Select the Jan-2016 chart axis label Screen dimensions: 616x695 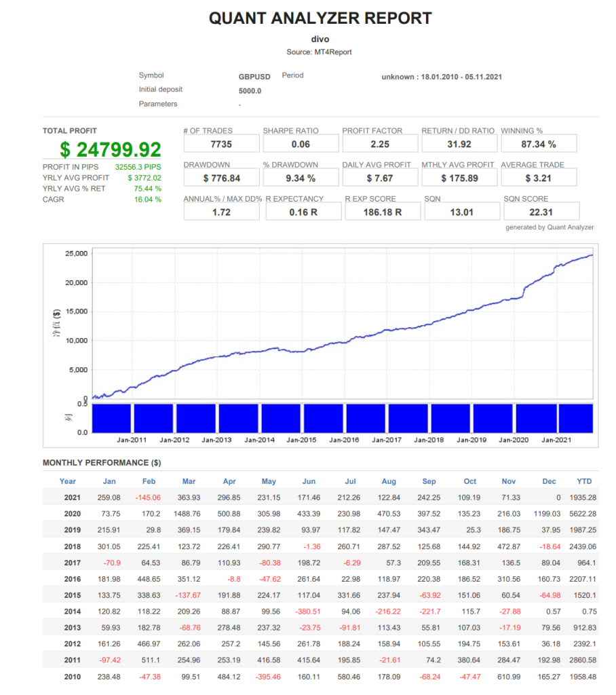click(344, 440)
